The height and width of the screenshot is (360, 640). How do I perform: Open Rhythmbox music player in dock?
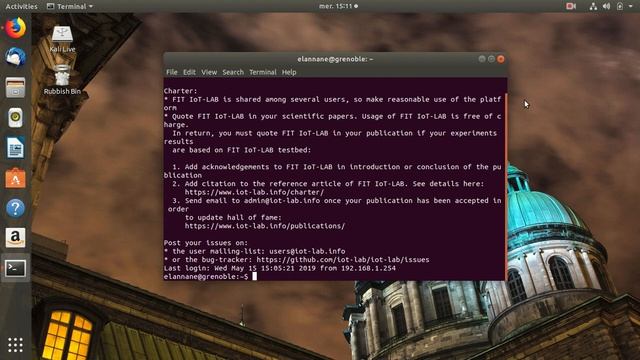coord(16,118)
